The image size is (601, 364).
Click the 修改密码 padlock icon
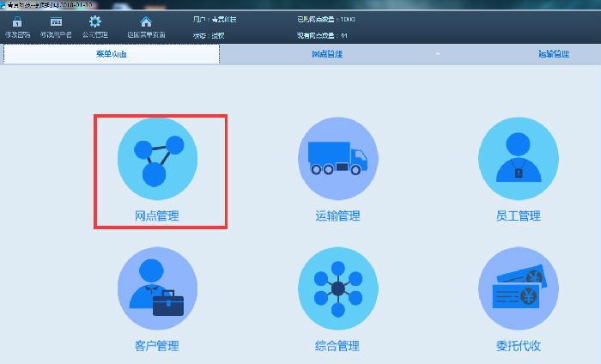point(17,21)
